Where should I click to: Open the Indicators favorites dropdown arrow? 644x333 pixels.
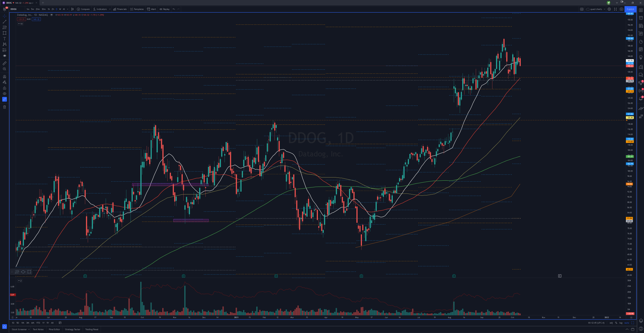tap(110, 9)
